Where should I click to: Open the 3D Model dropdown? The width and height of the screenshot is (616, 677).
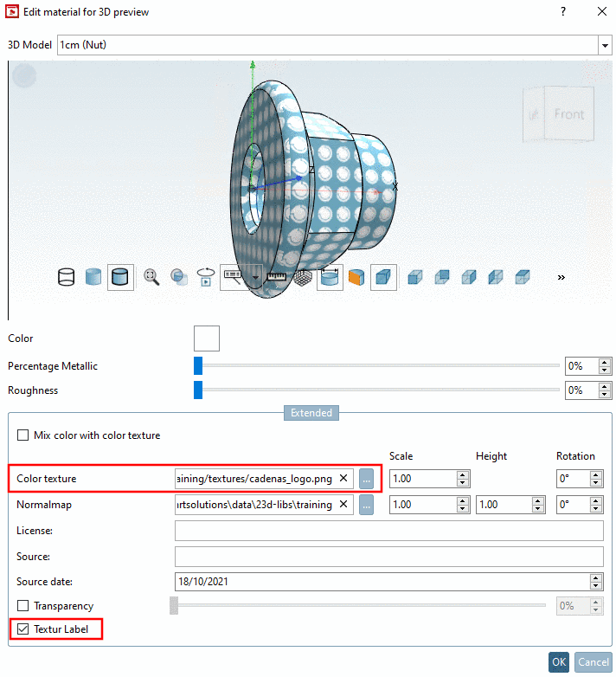point(605,45)
